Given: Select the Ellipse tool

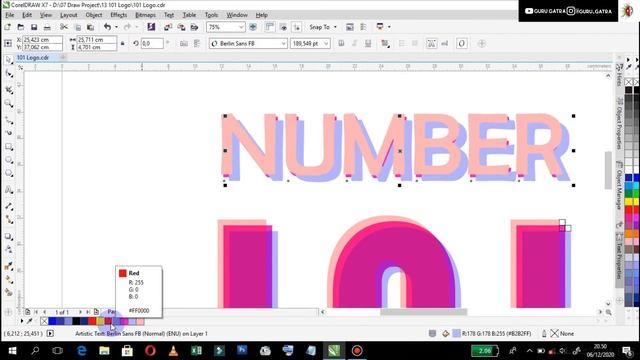Looking at the screenshot, I should pyautogui.click(x=9, y=160).
